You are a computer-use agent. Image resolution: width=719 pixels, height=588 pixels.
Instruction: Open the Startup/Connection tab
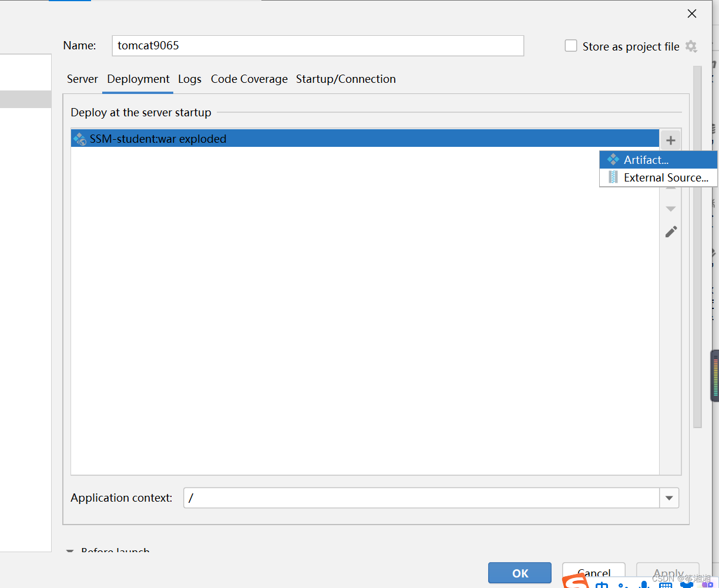[x=346, y=79]
